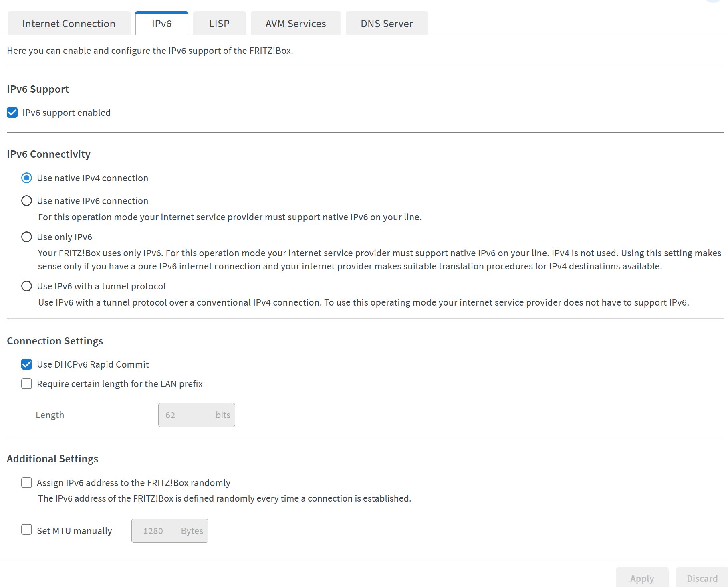Select the Use only IPv6 radio button
The width and height of the screenshot is (728, 587).
click(x=27, y=237)
